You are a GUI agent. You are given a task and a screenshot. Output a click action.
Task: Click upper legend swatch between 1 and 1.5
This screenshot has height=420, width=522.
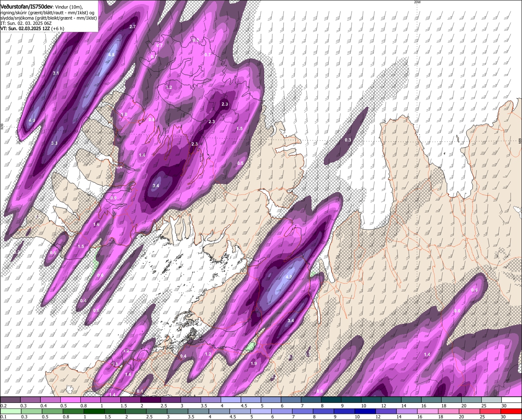111,400
